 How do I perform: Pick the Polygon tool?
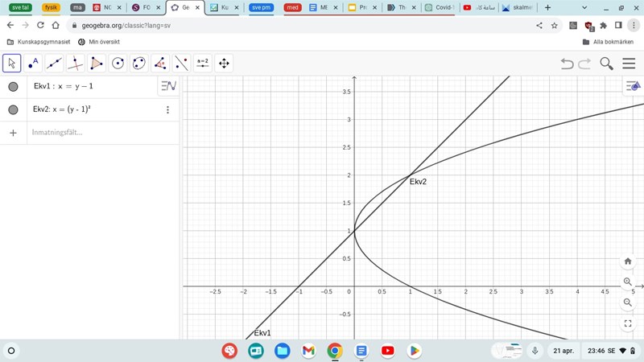(x=97, y=63)
